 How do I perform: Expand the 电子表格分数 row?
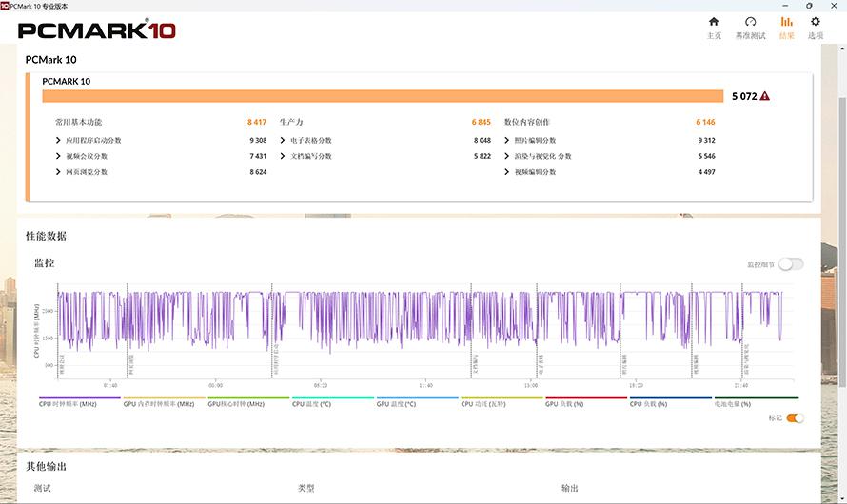point(283,141)
